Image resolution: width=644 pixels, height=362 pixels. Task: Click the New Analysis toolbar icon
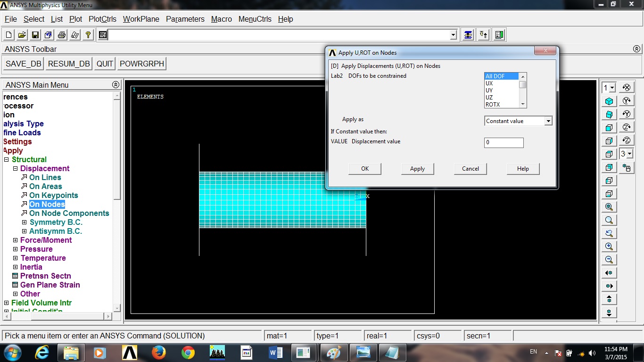coord(9,35)
